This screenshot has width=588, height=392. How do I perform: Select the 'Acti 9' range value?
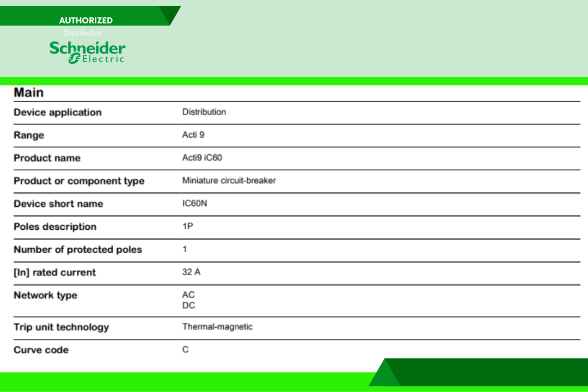[193, 134]
